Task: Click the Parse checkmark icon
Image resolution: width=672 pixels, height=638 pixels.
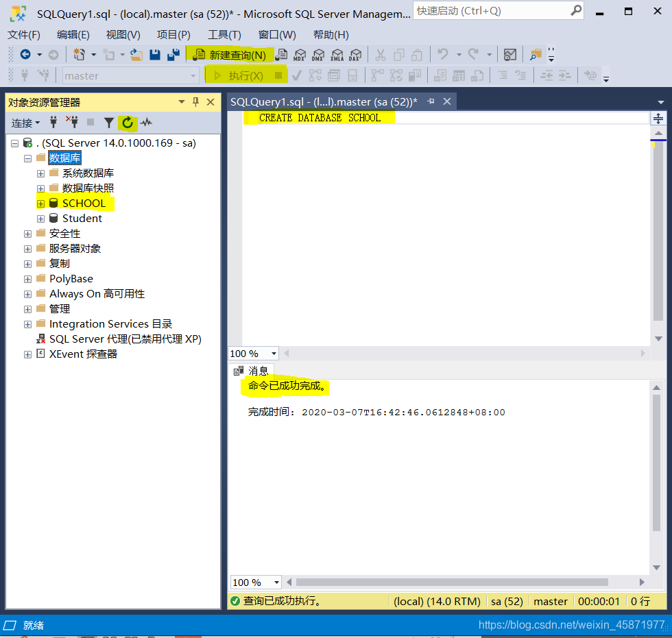Action: 296,76
